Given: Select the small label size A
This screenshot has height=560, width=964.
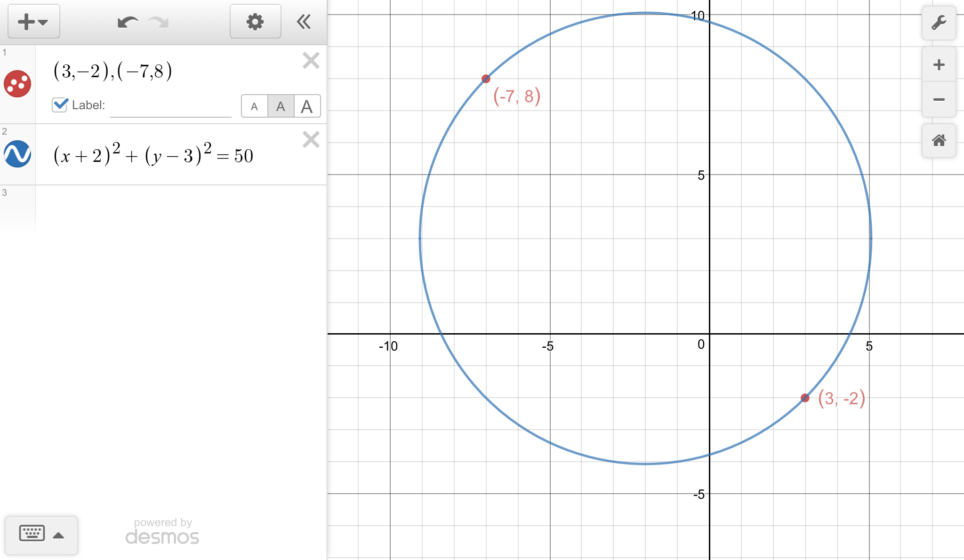Looking at the screenshot, I should (254, 106).
